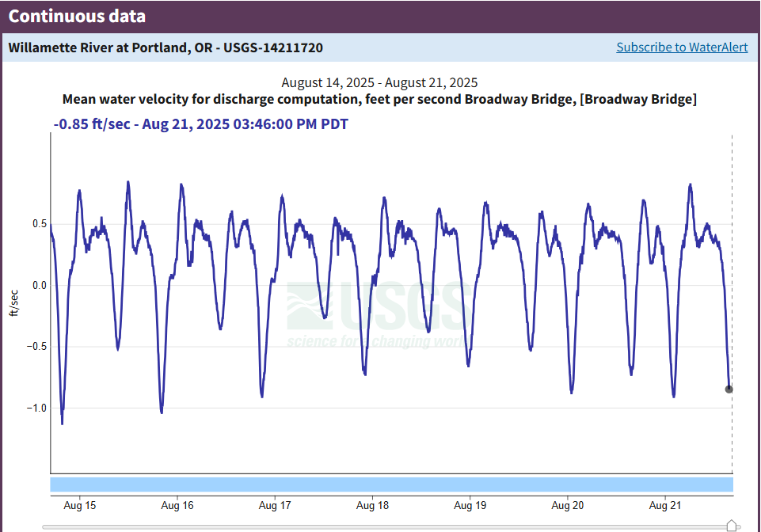
Task: Click the deep trough near Aug 15
Action: pos(63,424)
